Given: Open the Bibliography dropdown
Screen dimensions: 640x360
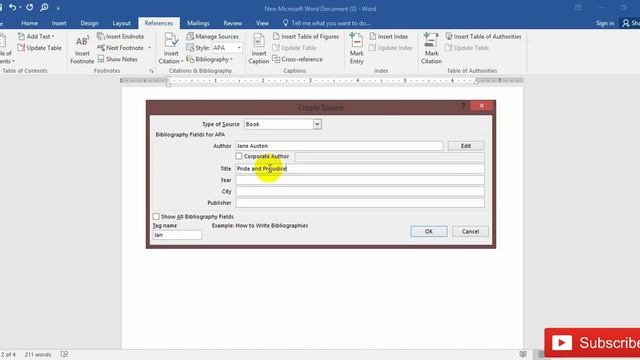Looking at the screenshot, I should pyautogui.click(x=209, y=59).
